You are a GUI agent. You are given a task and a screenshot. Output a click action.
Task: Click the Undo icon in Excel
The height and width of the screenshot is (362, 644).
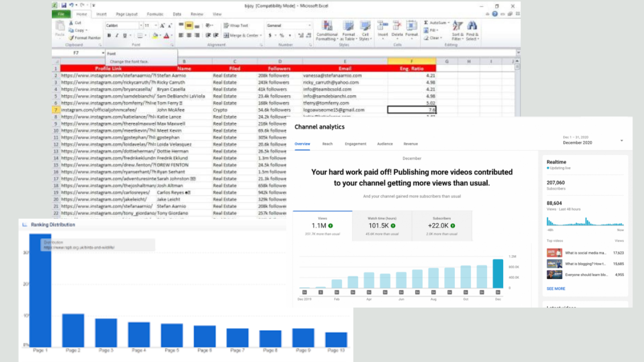pos(71,5)
